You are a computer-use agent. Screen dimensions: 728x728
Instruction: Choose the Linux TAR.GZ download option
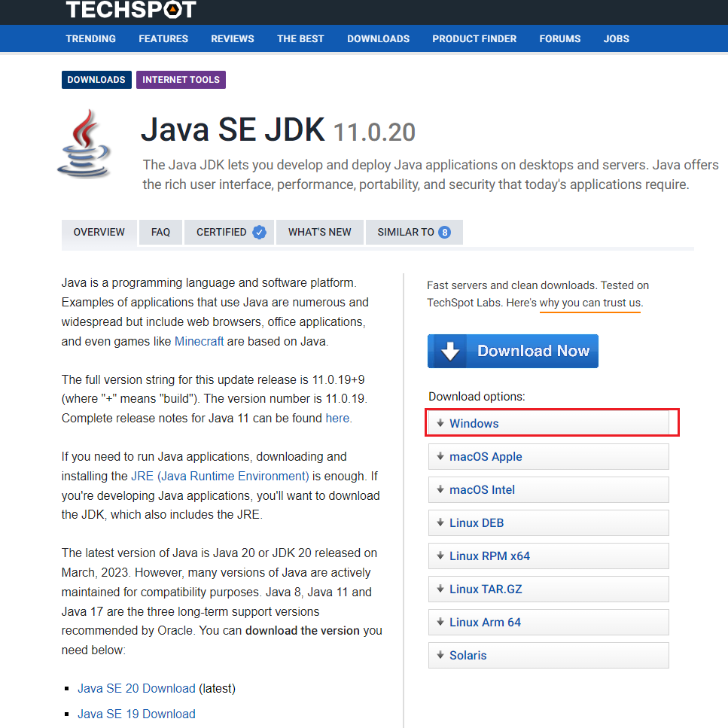click(548, 589)
